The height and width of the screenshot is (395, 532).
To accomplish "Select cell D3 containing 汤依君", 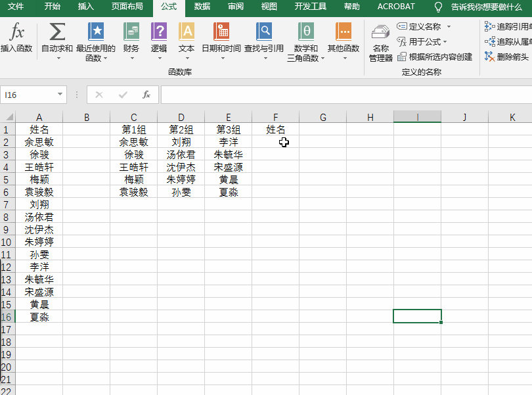I will (x=181, y=154).
